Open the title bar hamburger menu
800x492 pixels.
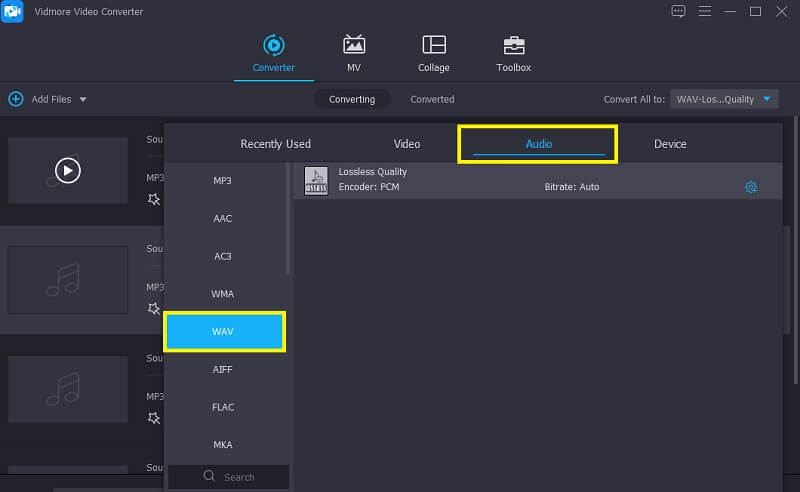tap(706, 12)
